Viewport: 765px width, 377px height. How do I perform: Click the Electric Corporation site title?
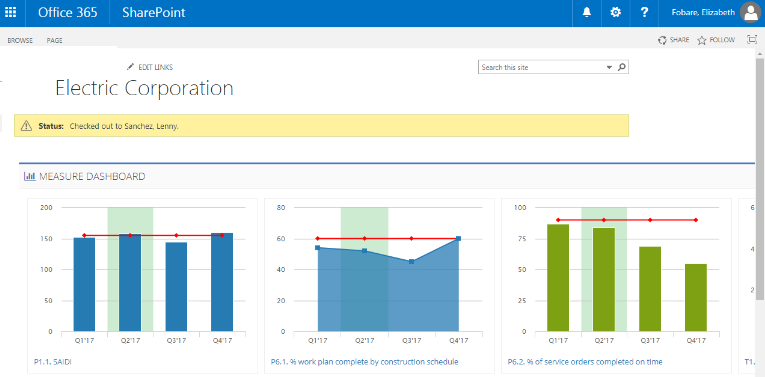click(x=144, y=89)
